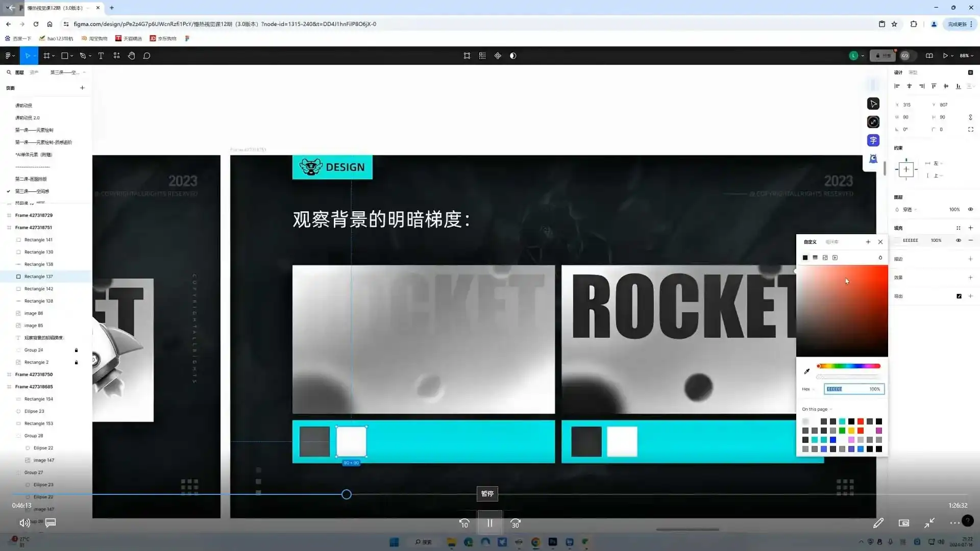This screenshot has width=980, height=551.
Task: Select the Hand tool
Action: click(131, 56)
